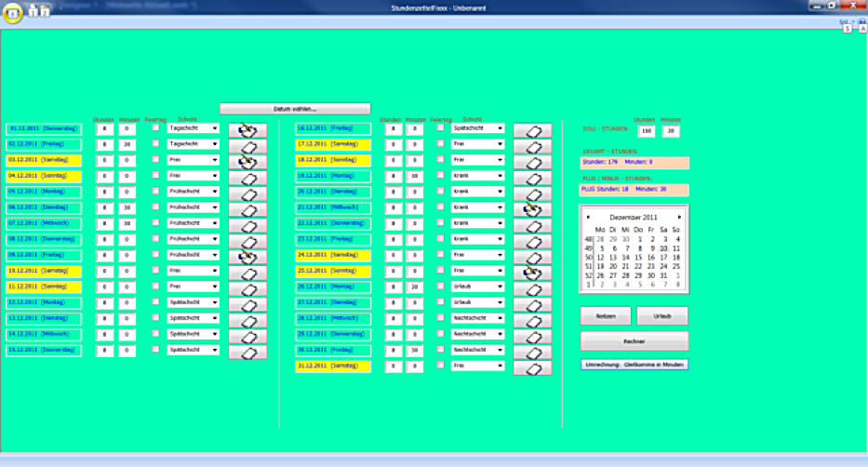This screenshot has height=467, width=868.
Task: Click the eraser icon for 03.12.2011 row
Action: click(247, 162)
